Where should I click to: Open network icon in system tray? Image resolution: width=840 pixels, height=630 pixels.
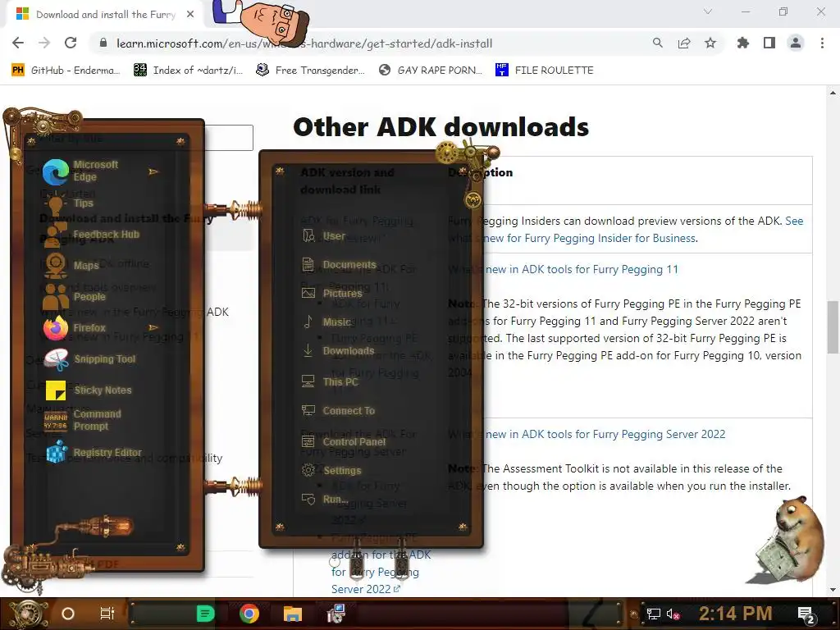pyautogui.click(x=654, y=614)
